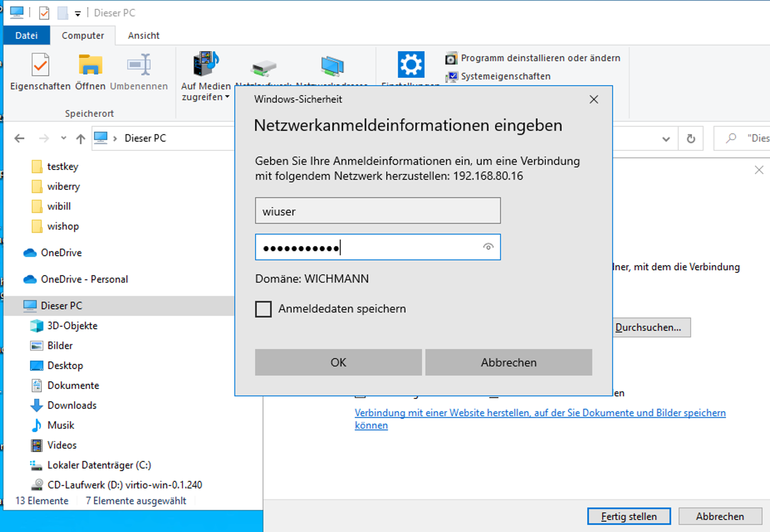Viewport: 770px width, 532px height.
Task: Open recent locations dropdown arrow
Action: 63,138
